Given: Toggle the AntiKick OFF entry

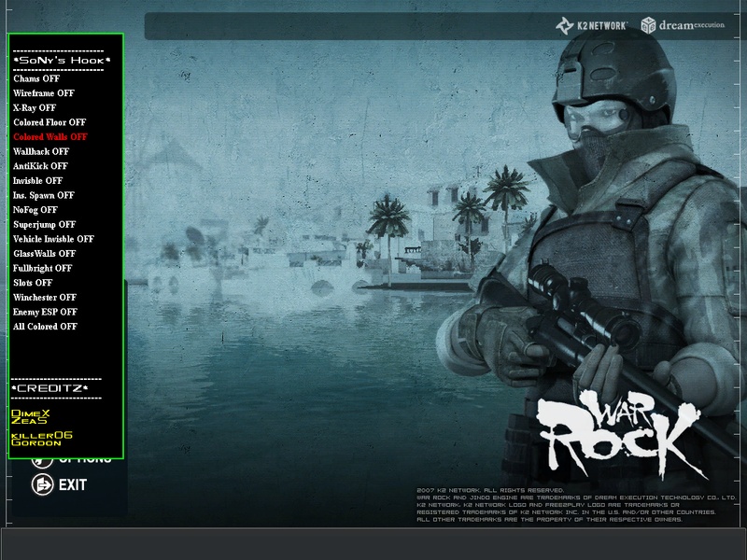Looking at the screenshot, I should pyautogui.click(x=40, y=166).
